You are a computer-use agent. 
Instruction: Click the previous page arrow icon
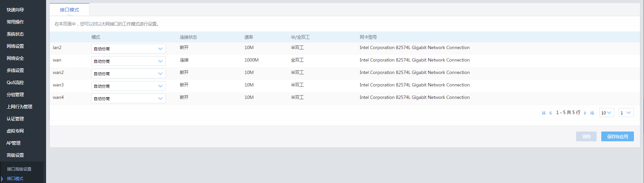tap(550, 113)
